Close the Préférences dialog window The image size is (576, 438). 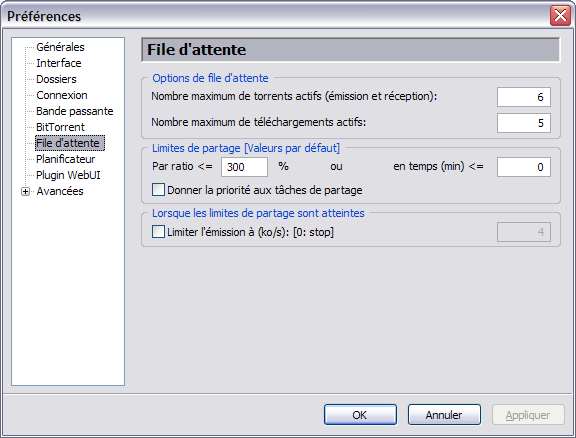point(560,16)
